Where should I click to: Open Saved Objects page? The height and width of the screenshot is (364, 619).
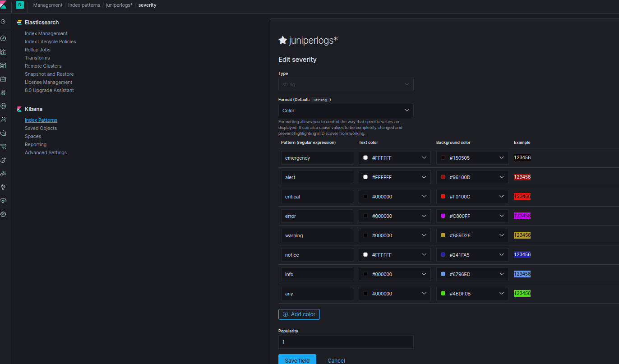41,128
